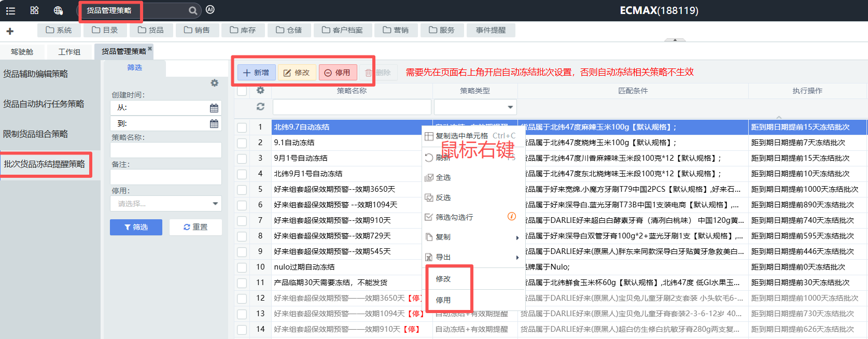
Task: Check the checkbox for 北纬9月1号自动冻结 row
Action: click(242, 174)
